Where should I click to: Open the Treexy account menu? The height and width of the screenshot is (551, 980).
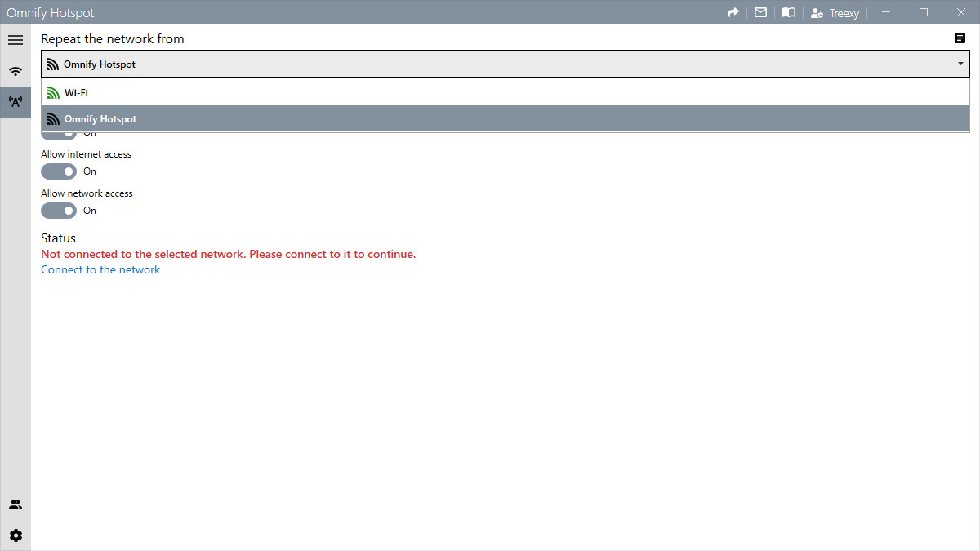835,12
